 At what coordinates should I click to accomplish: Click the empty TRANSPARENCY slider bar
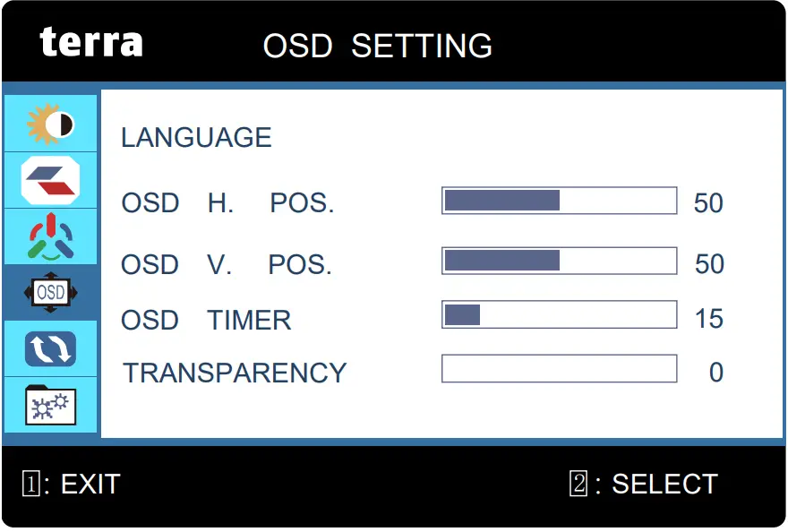point(559,369)
